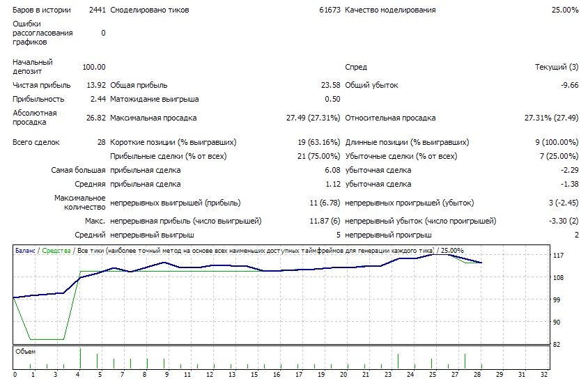Click average profit trade value 1.12

(x=332, y=184)
